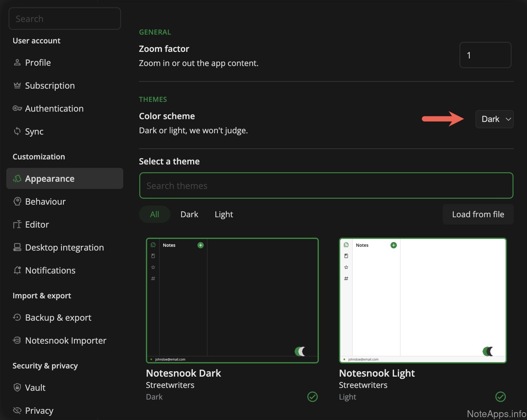Click the Subscription crown icon
Image resolution: width=527 pixels, height=420 pixels.
pyautogui.click(x=17, y=86)
